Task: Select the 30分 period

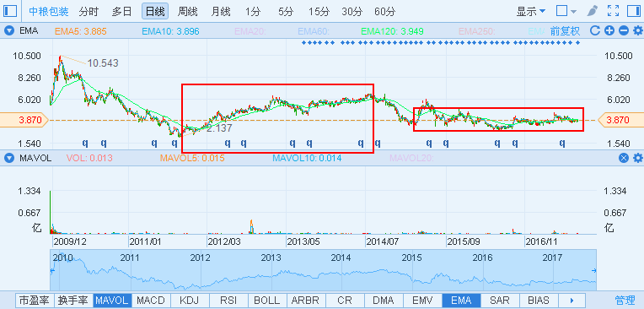Action: [x=352, y=12]
